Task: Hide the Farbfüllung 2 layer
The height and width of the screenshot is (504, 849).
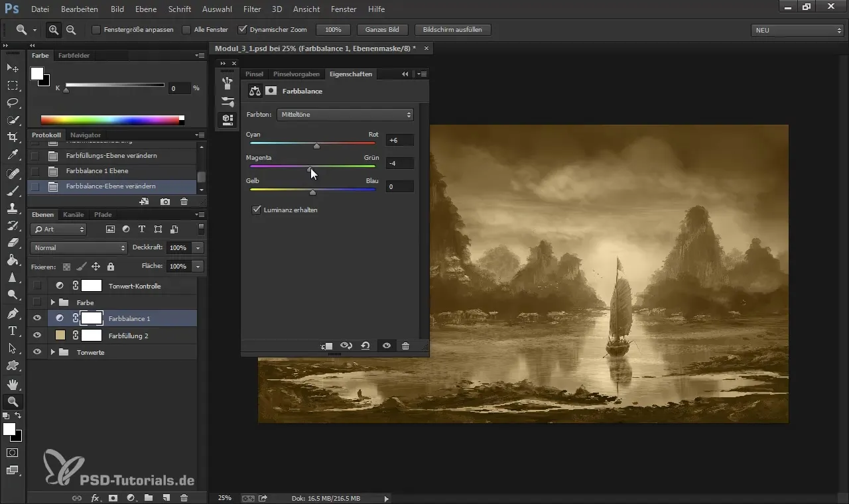Action: click(x=37, y=336)
